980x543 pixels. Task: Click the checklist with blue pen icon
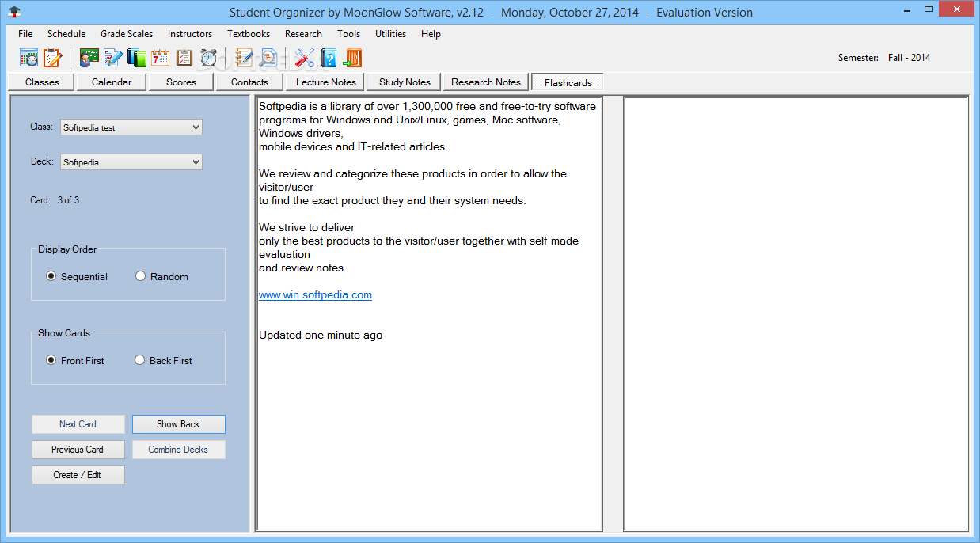click(113, 58)
